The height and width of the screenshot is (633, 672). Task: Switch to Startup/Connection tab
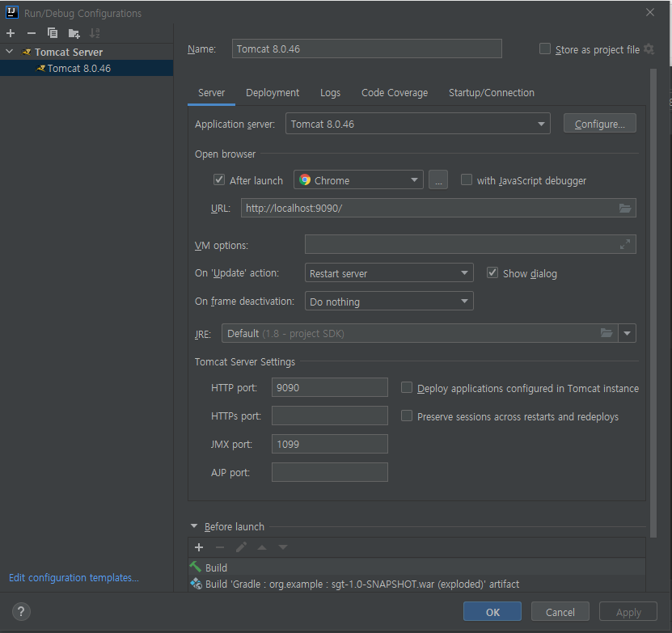click(x=491, y=93)
